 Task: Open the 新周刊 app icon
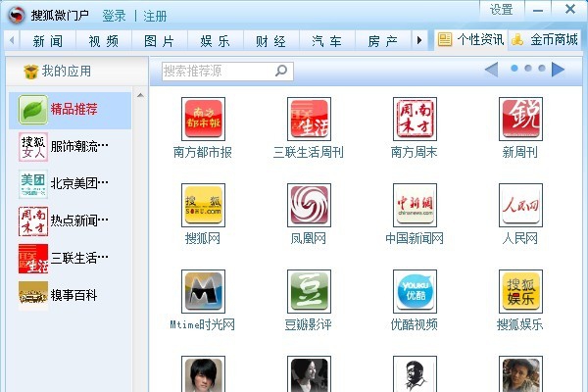tap(520, 119)
